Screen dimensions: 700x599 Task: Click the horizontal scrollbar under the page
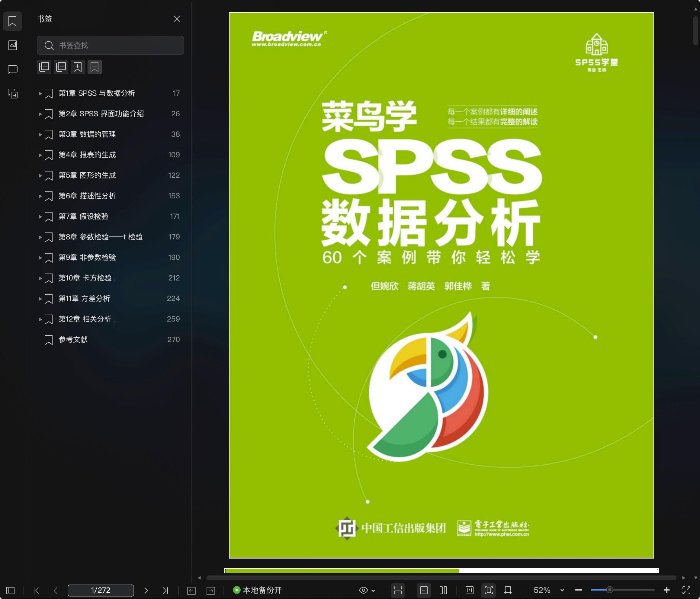pos(441,578)
